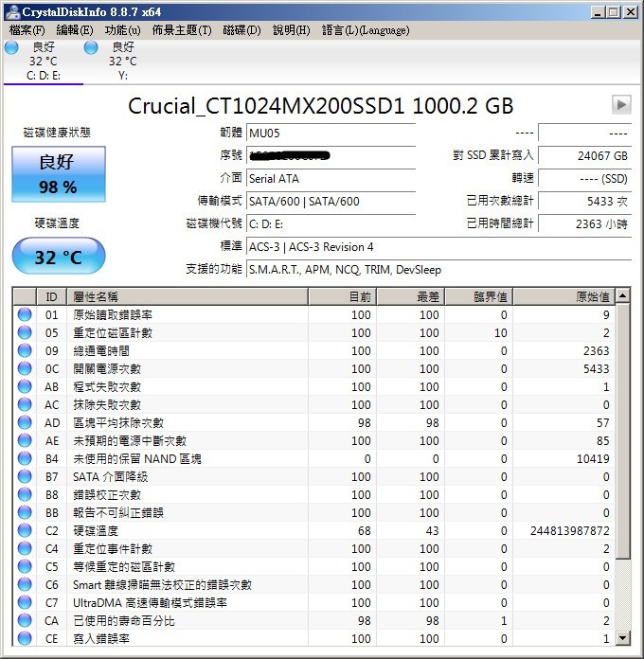Click the 磁碟健康狀態 label
The width and height of the screenshot is (644, 659).
click(57, 133)
